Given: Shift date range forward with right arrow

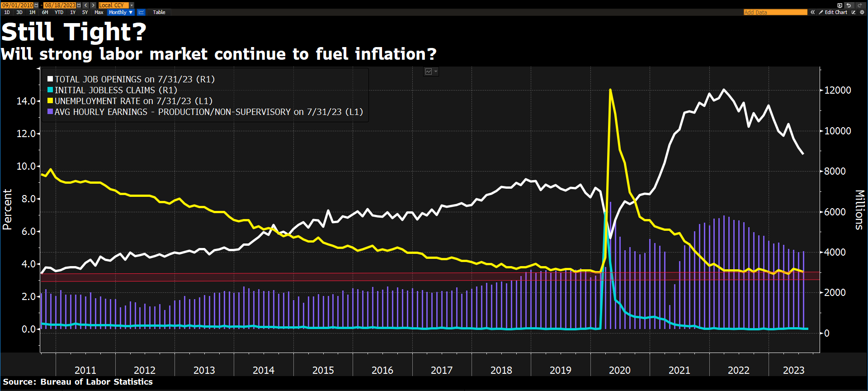Looking at the screenshot, I should (x=93, y=5).
